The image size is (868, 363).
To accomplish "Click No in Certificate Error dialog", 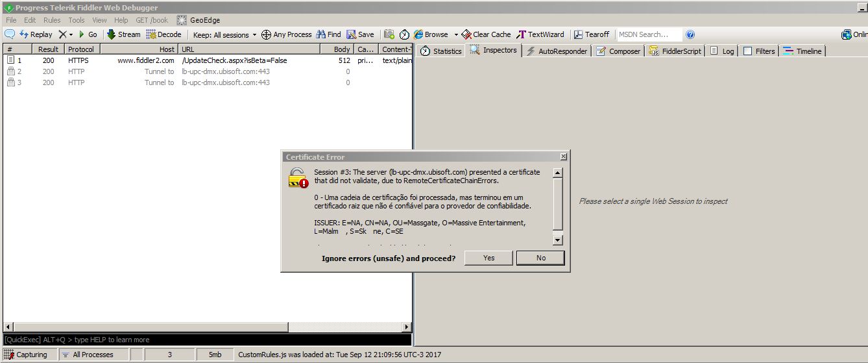I will tap(541, 258).
